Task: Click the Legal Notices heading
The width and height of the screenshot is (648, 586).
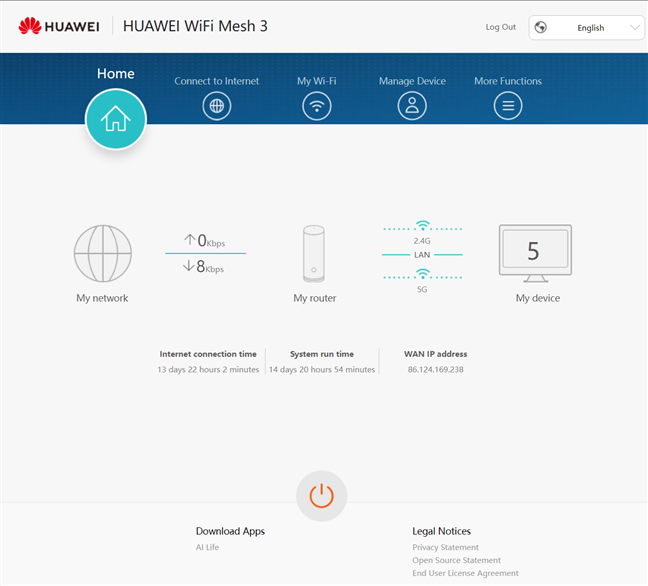Action: [x=441, y=531]
